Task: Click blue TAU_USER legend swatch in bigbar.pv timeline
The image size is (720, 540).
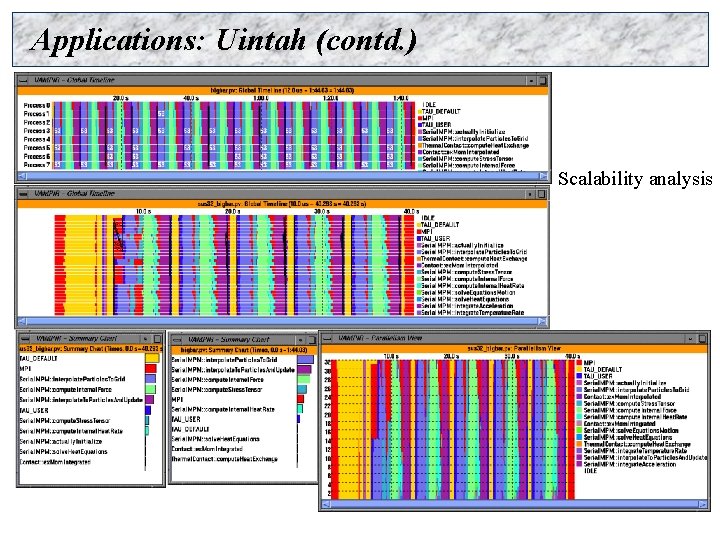Action: click(419, 124)
